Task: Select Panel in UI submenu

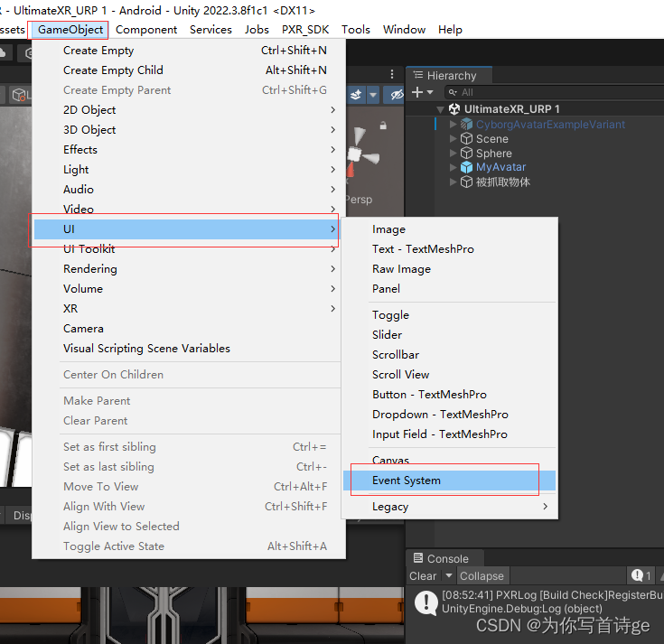Action: pyautogui.click(x=449, y=289)
